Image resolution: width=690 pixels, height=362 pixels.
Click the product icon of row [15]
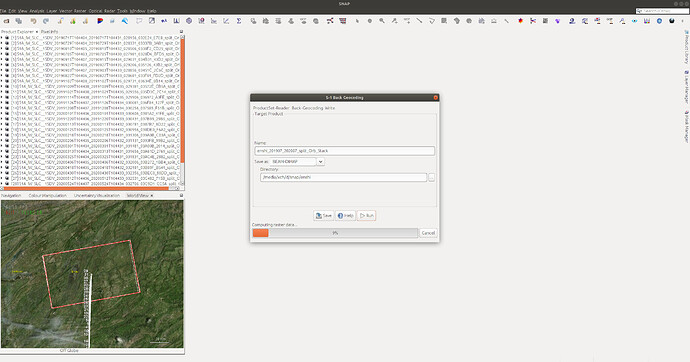7,113
